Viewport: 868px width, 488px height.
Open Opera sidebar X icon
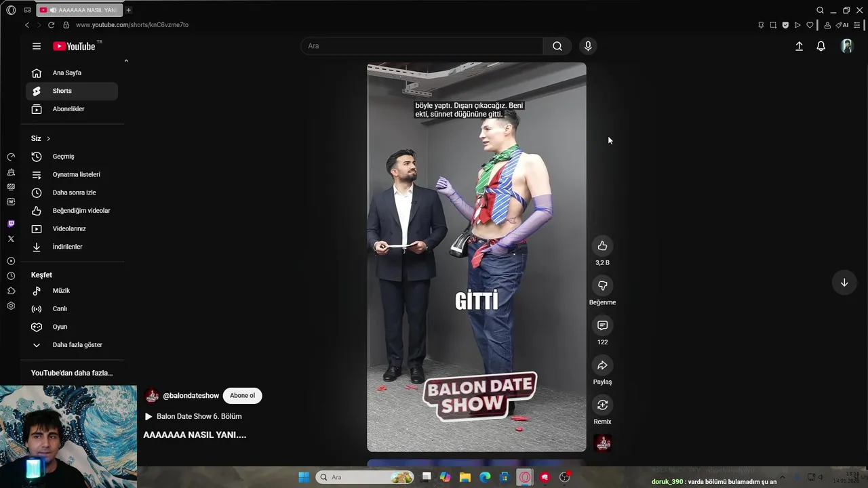pyautogui.click(x=11, y=239)
